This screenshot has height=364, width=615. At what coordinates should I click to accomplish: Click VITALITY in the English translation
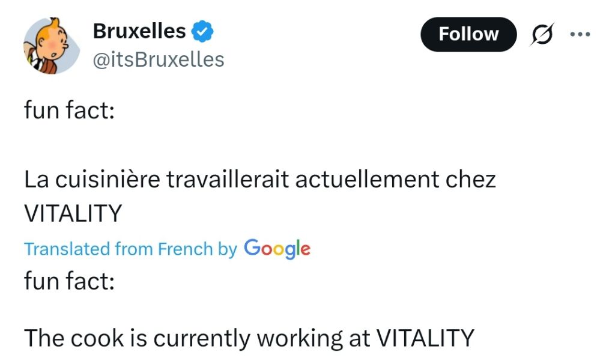pyautogui.click(x=425, y=338)
